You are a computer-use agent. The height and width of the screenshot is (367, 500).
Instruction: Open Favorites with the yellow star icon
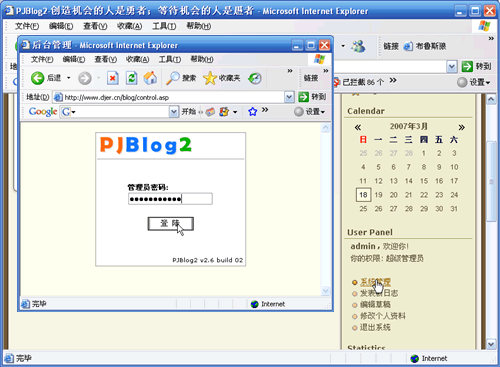210,78
